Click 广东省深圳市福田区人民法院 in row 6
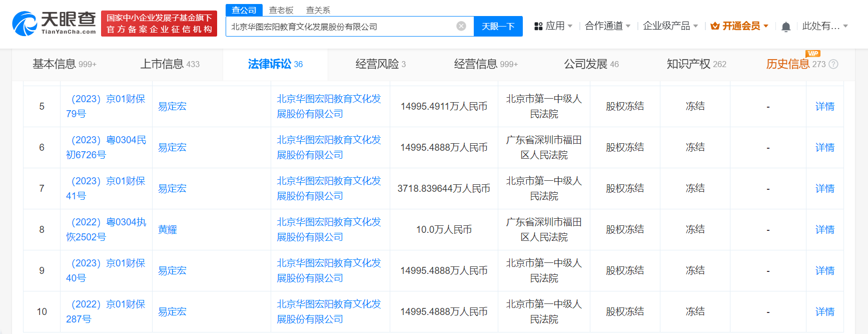868x334 pixels. point(544,147)
